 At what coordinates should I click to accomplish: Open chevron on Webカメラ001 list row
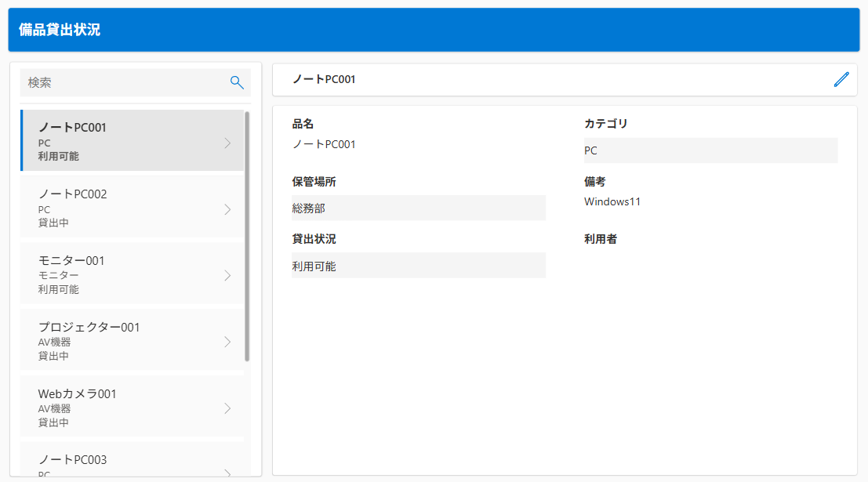pyautogui.click(x=227, y=408)
